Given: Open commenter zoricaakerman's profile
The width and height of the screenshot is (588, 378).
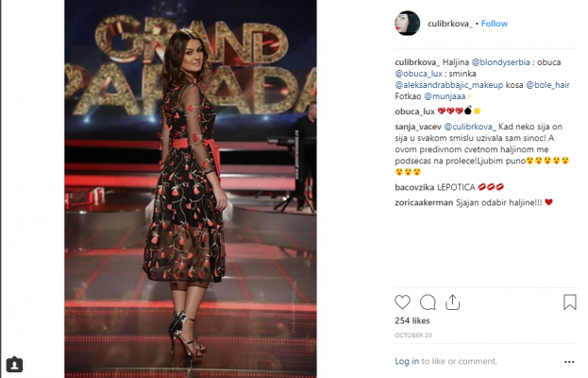Looking at the screenshot, I should [x=424, y=202].
